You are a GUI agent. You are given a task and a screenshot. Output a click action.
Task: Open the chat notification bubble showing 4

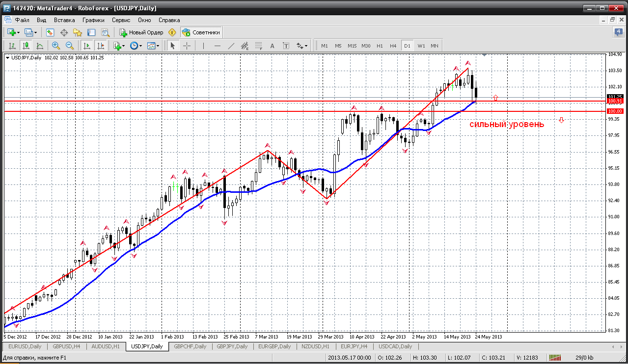(x=619, y=32)
